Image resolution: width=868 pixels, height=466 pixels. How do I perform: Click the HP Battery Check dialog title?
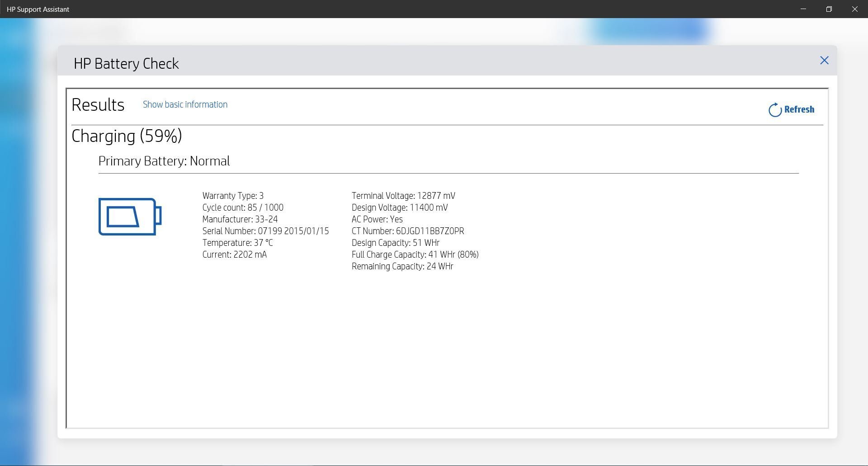tap(126, 64)
